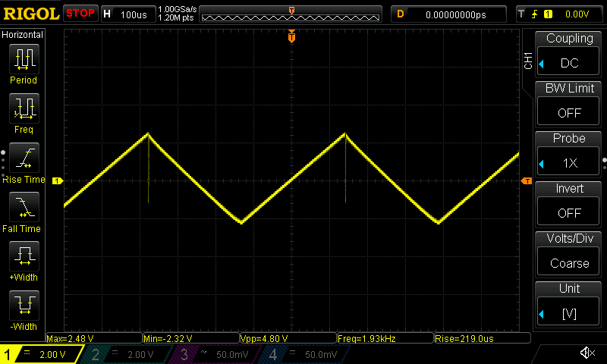Screen dimensions: 607x364
Task: Select the Rise Time measurement icon
Action: 24,158
